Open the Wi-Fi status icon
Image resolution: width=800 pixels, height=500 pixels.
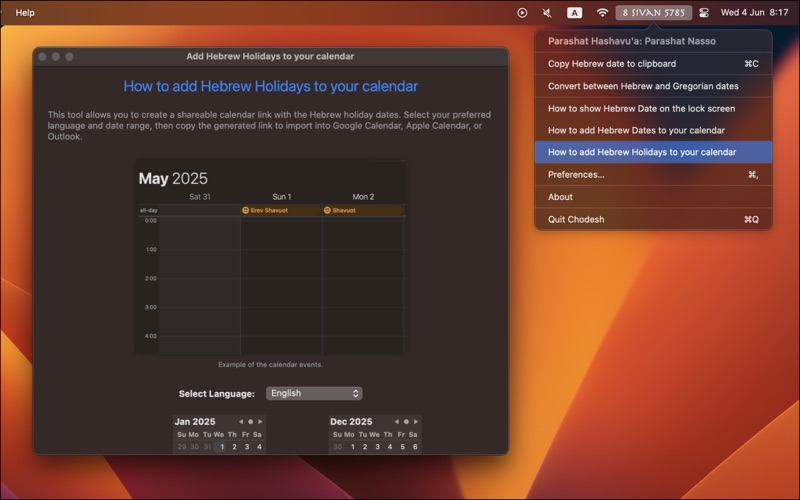click(x=602, y=13)
